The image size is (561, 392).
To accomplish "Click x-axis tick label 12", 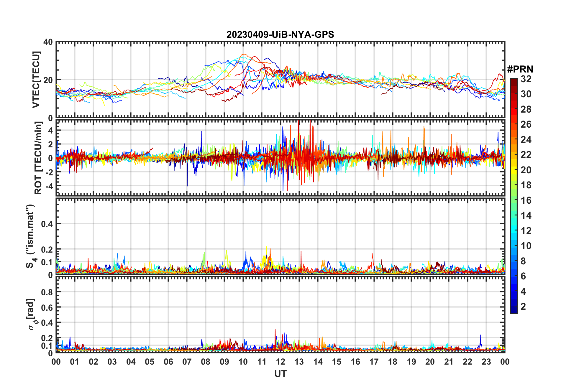I will point(280,362).
